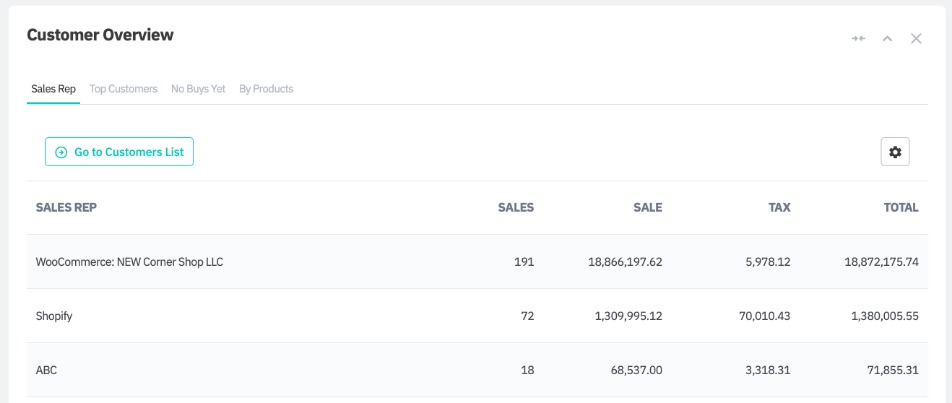
Task: Open the table settings gear
Action: (895, 152)
